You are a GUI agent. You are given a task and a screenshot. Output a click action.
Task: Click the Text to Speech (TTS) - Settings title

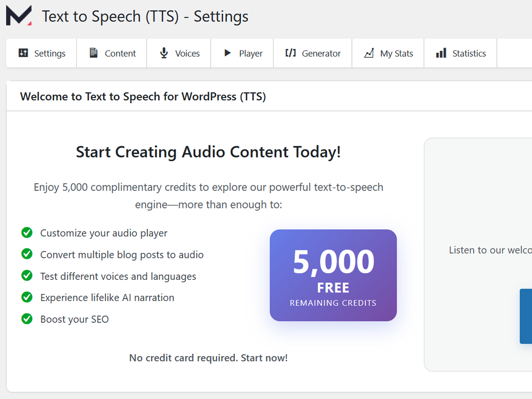[x=145, y=16]
